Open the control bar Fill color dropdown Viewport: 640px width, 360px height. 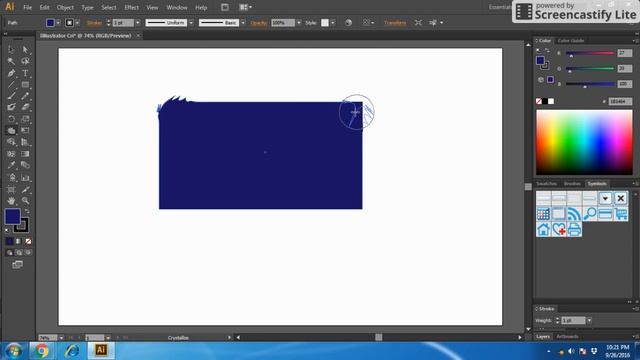(x=58, y=23)
